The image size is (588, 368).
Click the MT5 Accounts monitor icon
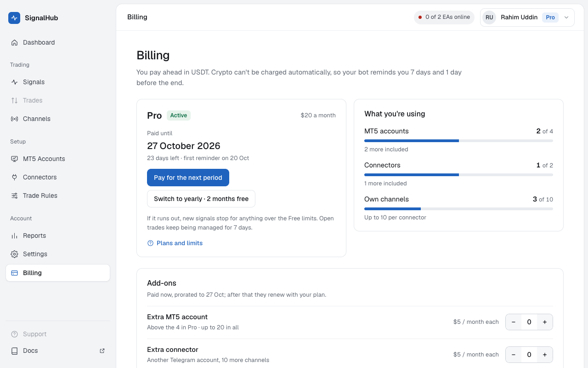14,159
